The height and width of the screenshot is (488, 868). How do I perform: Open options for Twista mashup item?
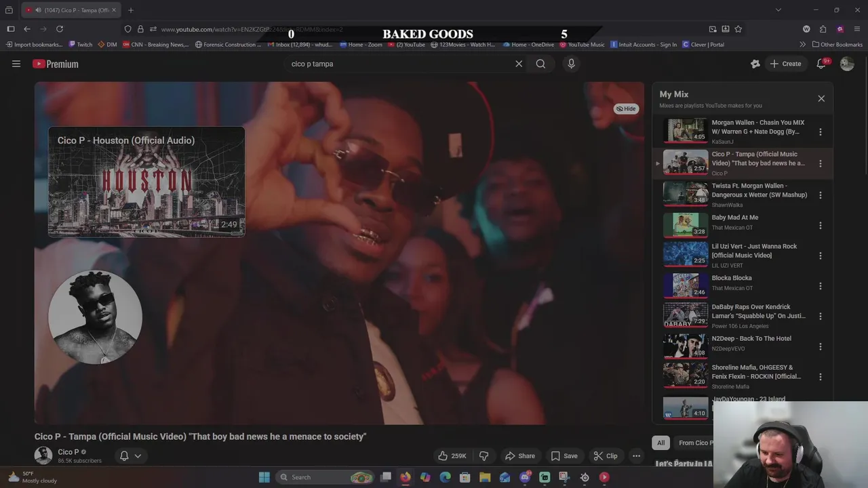(820, 195)
